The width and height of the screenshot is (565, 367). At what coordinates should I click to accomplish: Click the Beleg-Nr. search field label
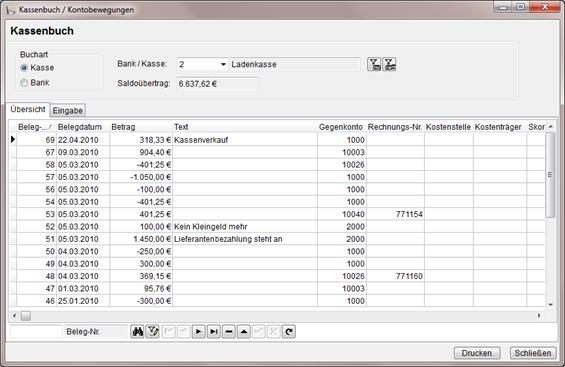(83, 332)
